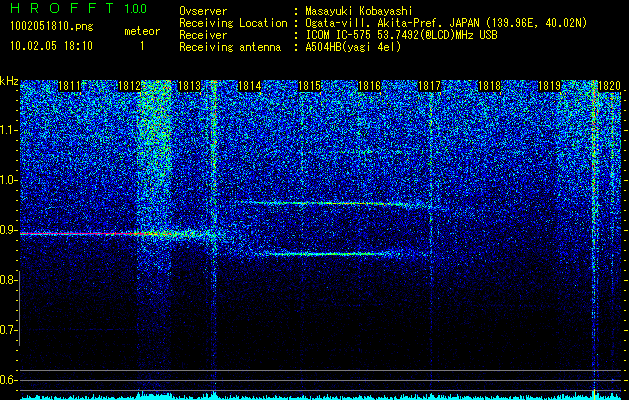Viewport: 629px width, 400px height.
Task: Click the 0.7 frequency axis label
Action: (x=8, y=330)
